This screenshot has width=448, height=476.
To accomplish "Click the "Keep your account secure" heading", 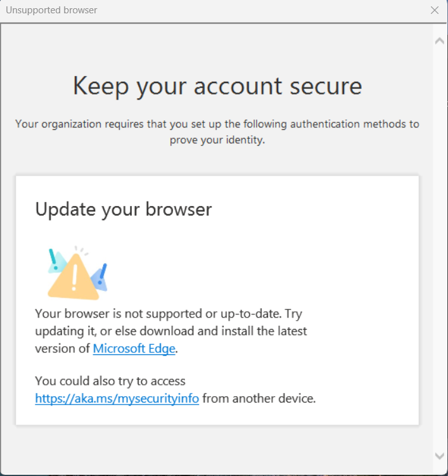I will click(x=217, y=87).
